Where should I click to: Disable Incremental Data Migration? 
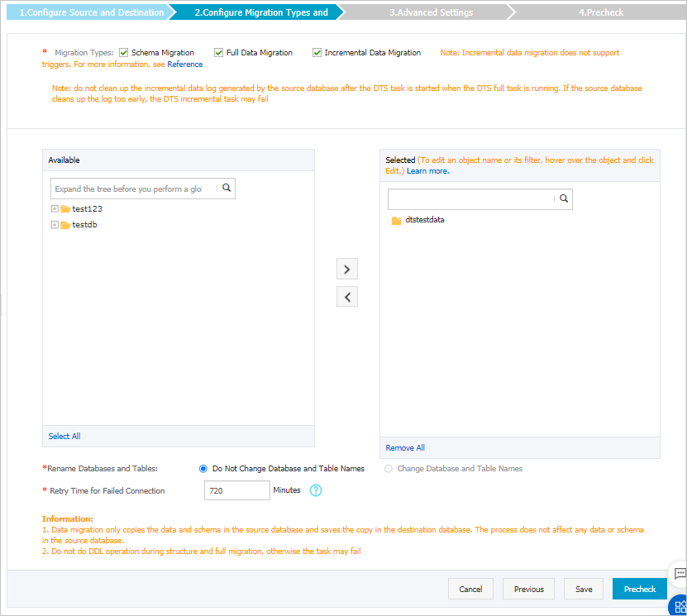click(316, 52)
